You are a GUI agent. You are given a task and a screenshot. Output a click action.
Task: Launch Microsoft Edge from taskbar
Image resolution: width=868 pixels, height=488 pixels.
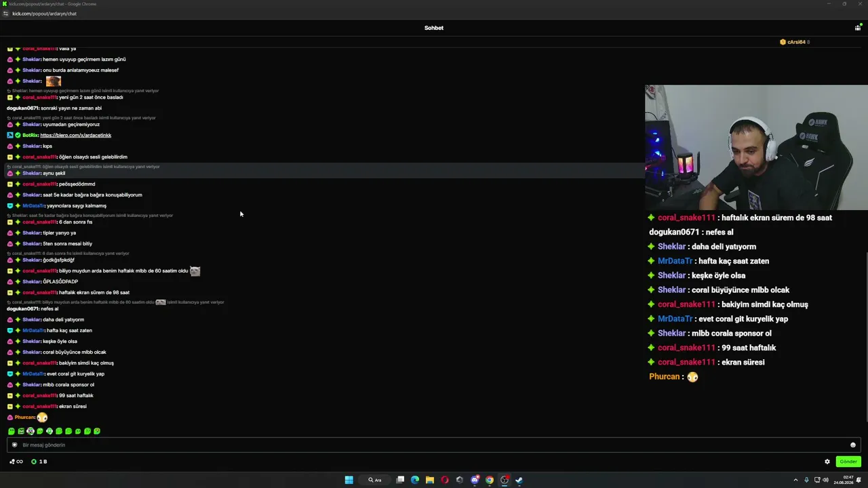click(x=415, y=480)
